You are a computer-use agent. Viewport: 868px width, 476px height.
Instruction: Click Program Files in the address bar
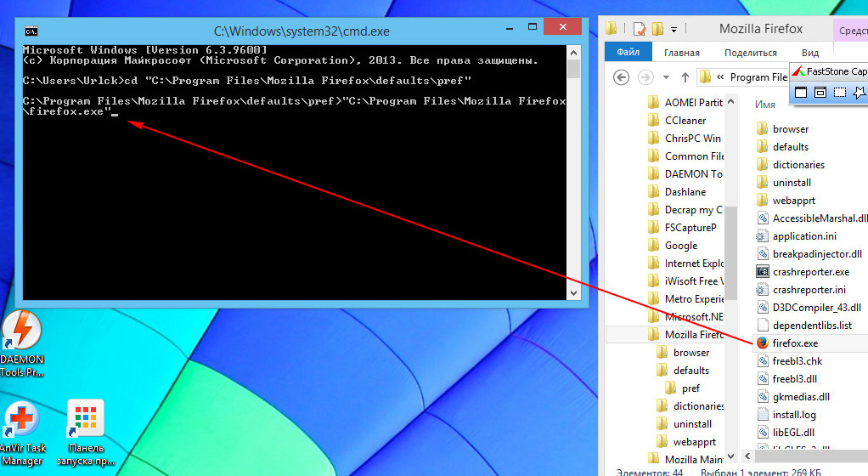pyautogui.click(x=758, y=77)
